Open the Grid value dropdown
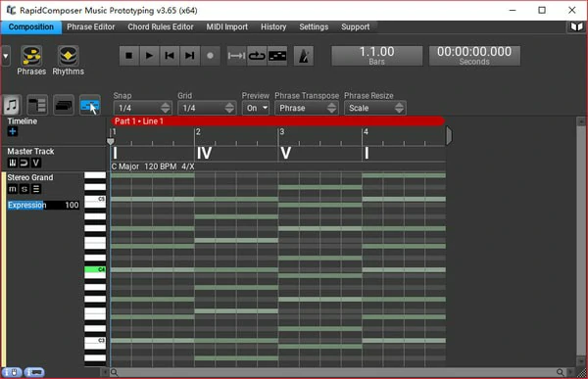The width and height of the screenshot is (588, 379). [x=207, y=108]
